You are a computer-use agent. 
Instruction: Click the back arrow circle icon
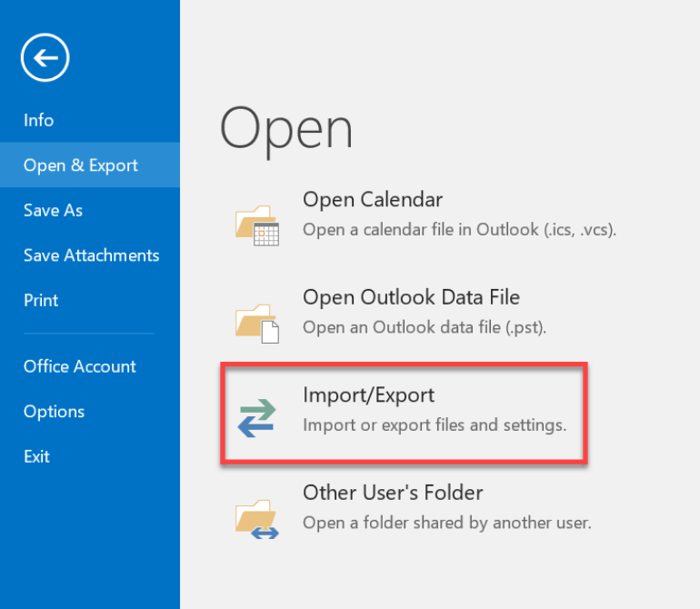coord(45,57)
